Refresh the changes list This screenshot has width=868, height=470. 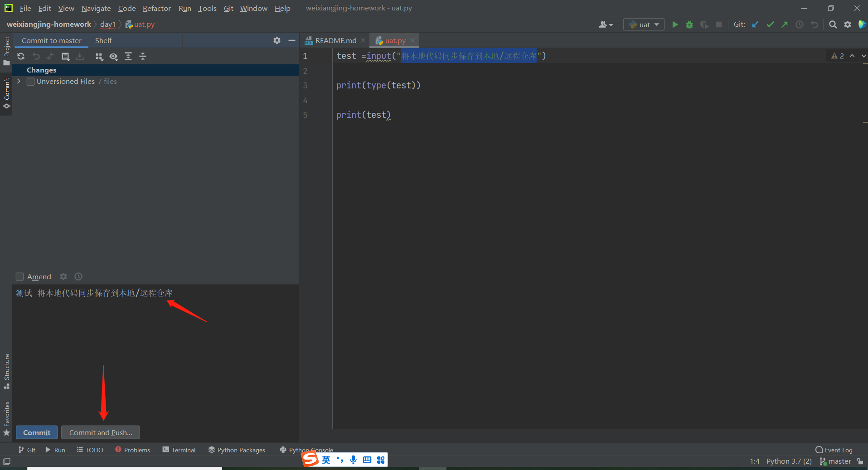21,56
